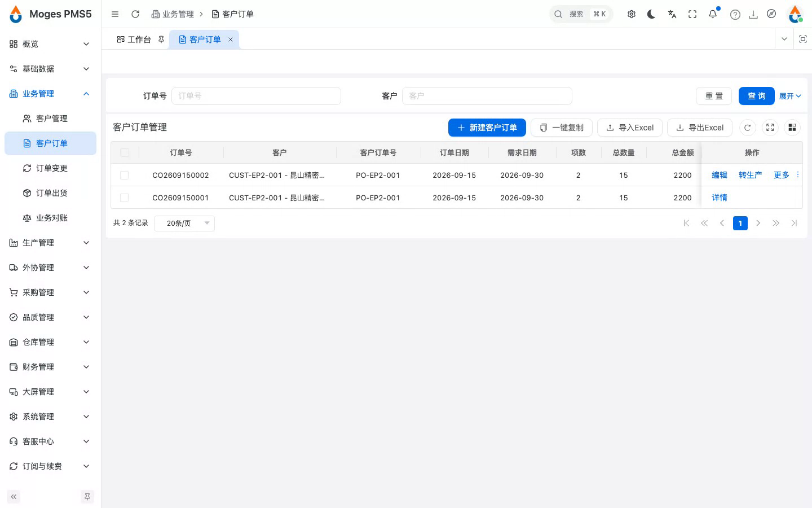Click the 新建客户订单 button
812x508 pixels.
[487, 128]
